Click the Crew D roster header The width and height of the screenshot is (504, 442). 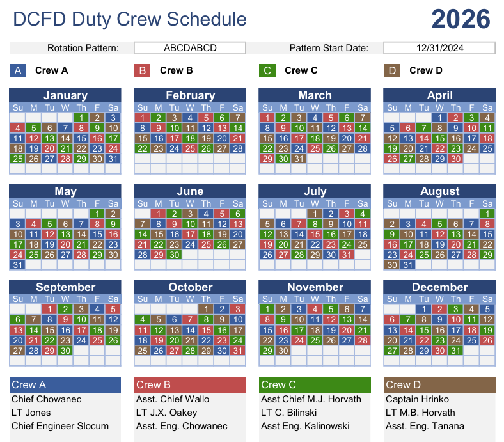pos(439,385)
